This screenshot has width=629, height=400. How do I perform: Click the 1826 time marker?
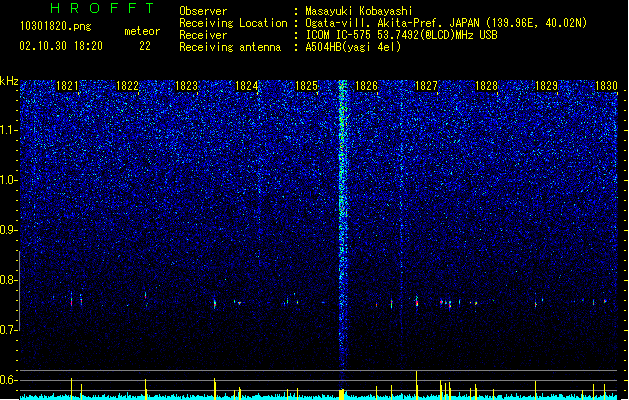[366, 86]
